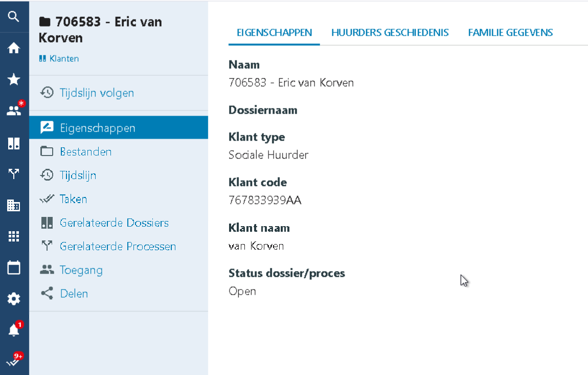Screen dimensions: 588x375
Task: Select the Eigenschappen tab
Action: pyautogui.click(x=274, y=33)
